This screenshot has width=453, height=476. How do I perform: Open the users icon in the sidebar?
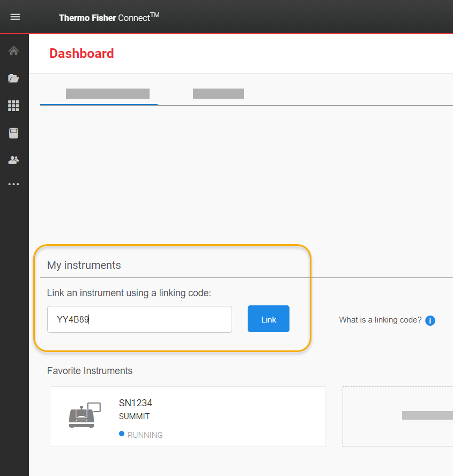(14, 160)
